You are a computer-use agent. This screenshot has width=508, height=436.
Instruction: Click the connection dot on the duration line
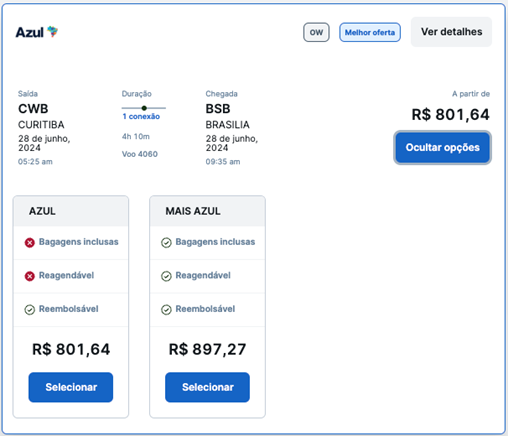click(x=144, y=108)
